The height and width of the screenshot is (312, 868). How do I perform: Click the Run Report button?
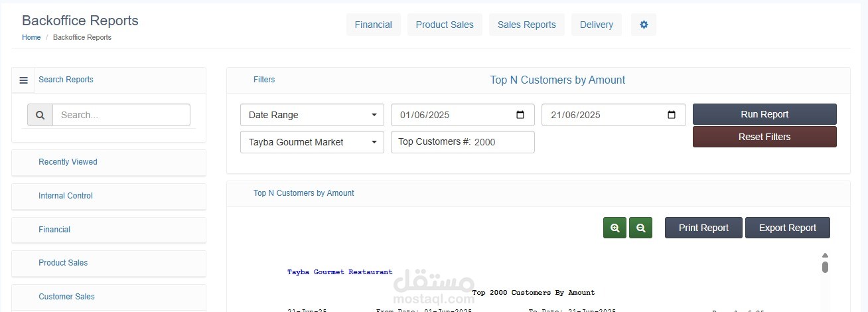point(764,114)
